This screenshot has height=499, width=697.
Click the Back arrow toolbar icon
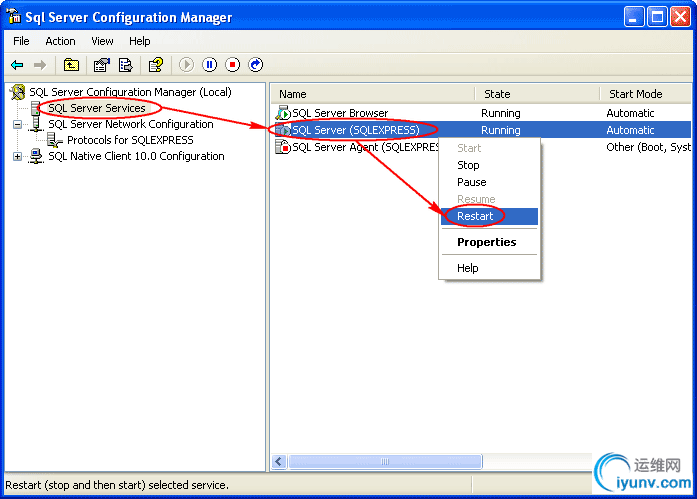(x=17, y=65)
